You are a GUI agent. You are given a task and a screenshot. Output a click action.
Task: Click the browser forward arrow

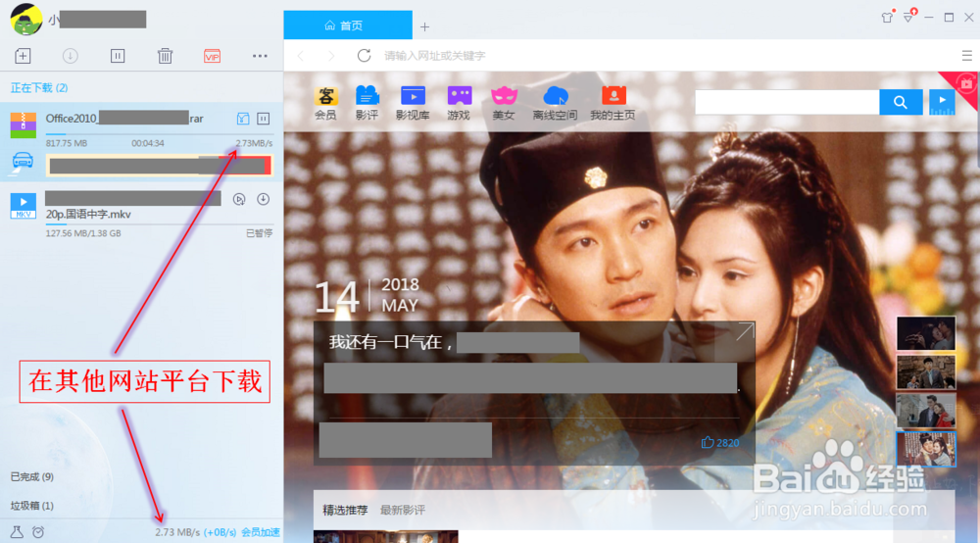[330, 56]
